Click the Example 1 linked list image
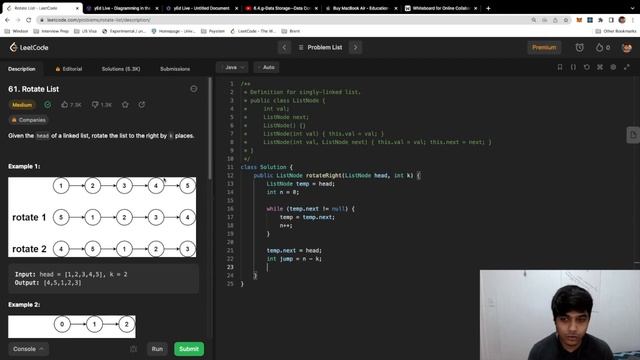Viewport: 640px width, 360px height. (102, 217)
